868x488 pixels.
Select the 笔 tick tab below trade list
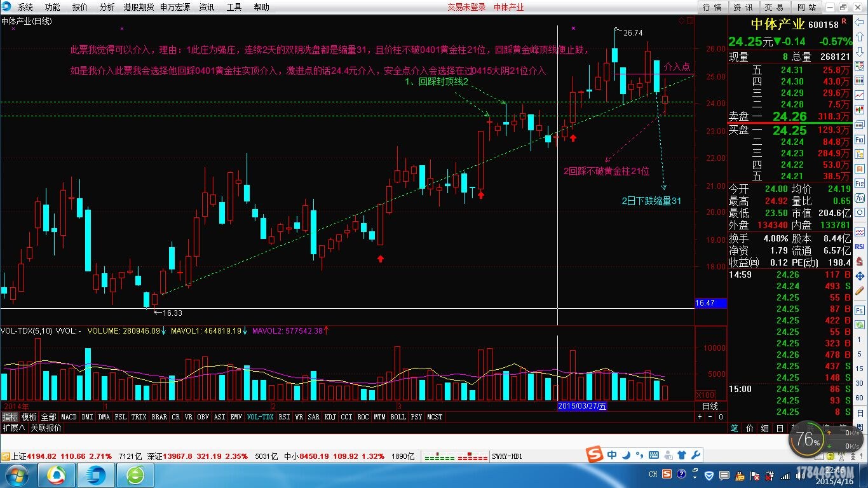click(x=735, y=428)
